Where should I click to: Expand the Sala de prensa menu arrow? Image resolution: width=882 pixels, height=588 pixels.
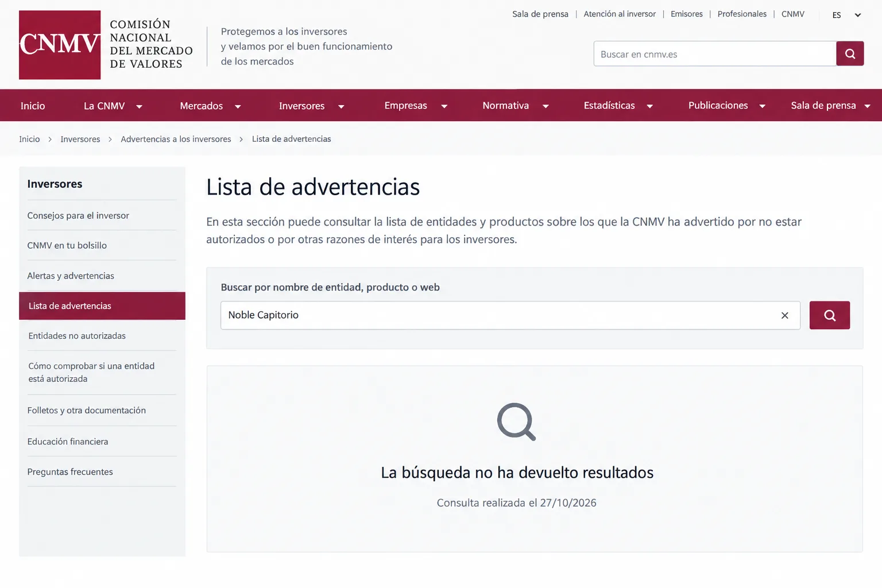[x=867, y=106]
